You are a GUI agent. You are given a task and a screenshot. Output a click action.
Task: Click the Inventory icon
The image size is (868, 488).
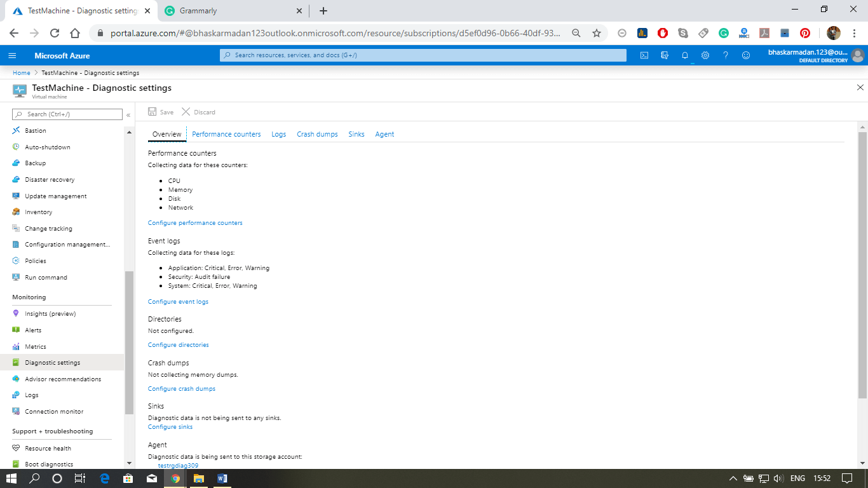16,212
